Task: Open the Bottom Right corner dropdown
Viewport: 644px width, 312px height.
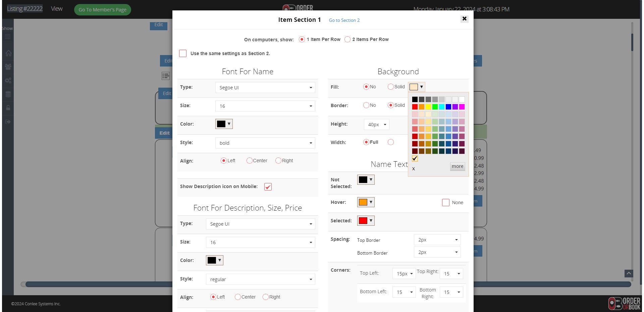Action: point(451,292)
